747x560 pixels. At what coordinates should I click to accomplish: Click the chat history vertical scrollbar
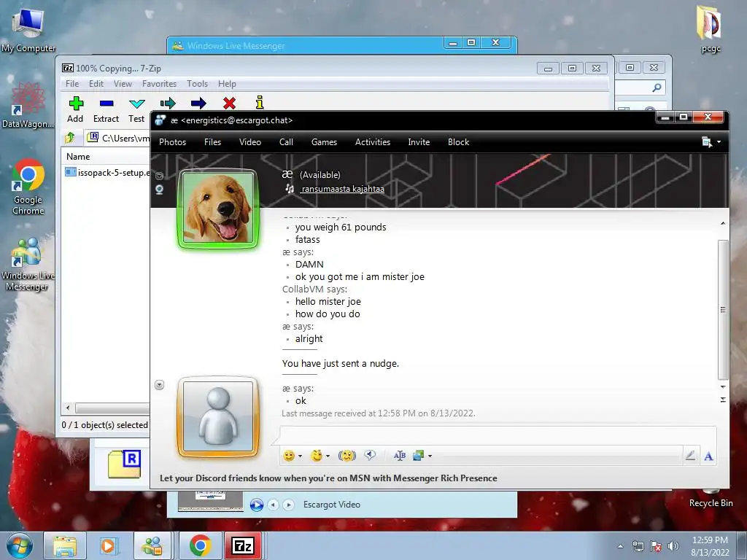tap(723, 309)
